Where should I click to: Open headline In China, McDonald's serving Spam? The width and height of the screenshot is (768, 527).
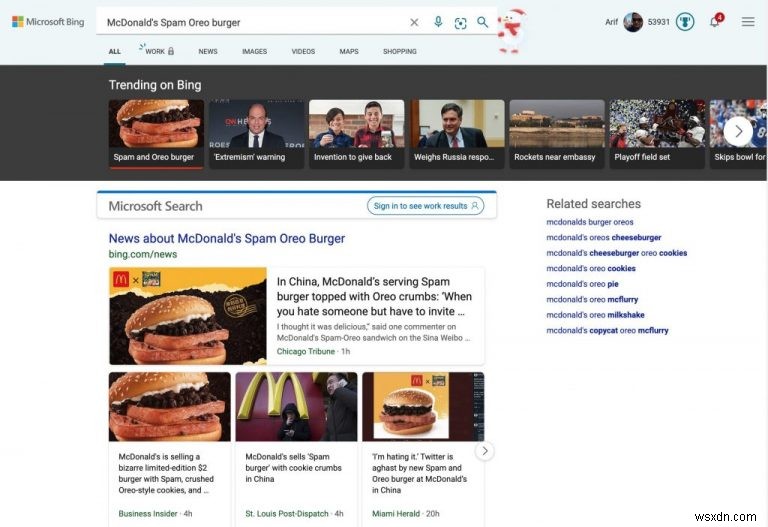(x=374, y=296)
